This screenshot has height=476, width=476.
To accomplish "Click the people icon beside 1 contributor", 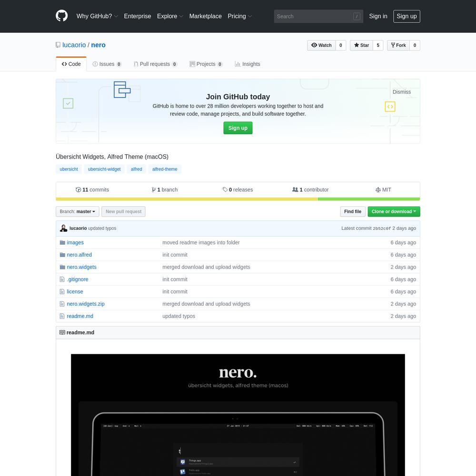I will 295,189.
